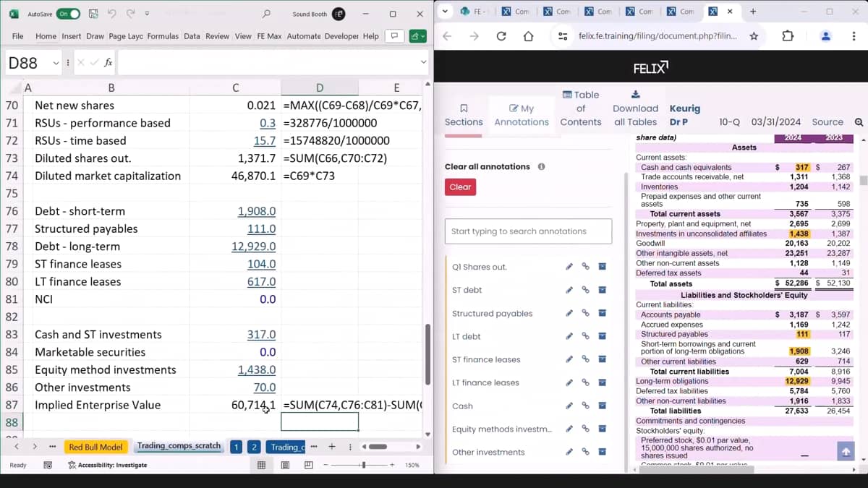The height and width of the screenshot is (488, 868).
Task: Open Table of Contents in Felix
Action: click(581, 108)
